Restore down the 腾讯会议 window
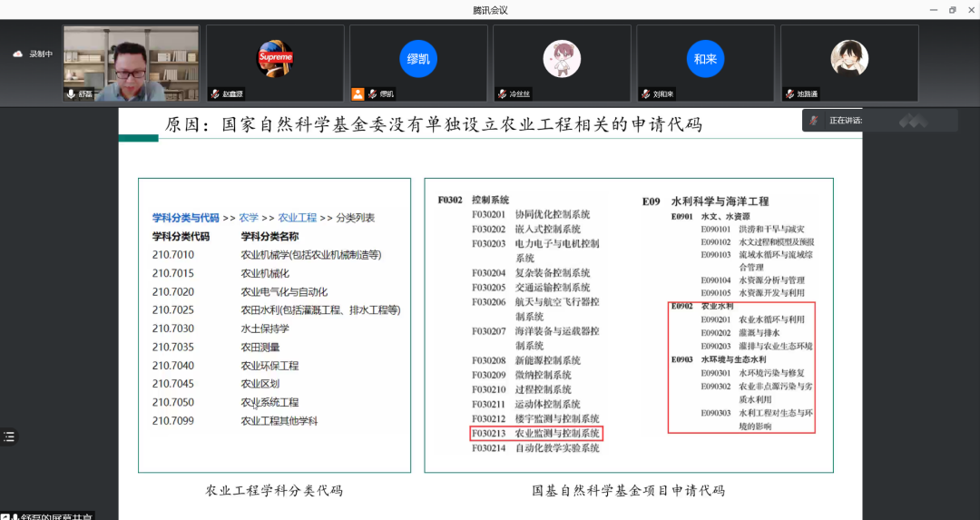Image resolution: width=980 pixels, height=520 pixels. 952,10
